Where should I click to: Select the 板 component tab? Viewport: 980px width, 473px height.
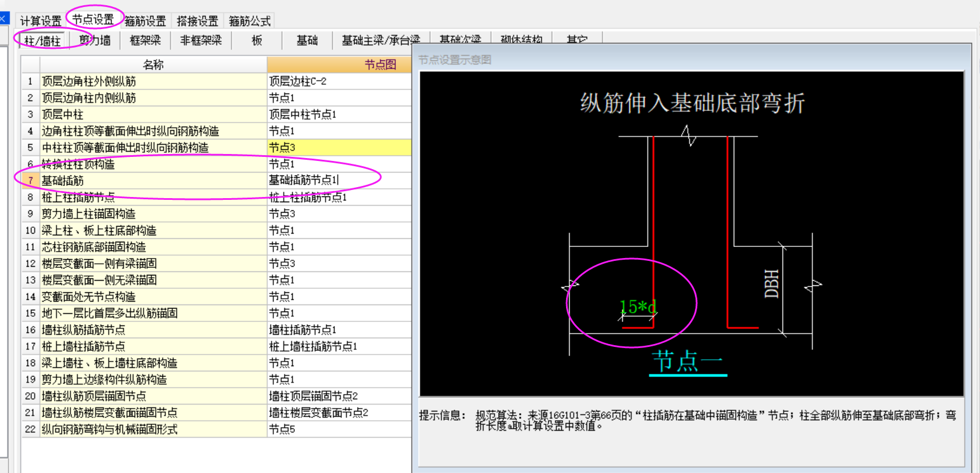coord(257,40)
